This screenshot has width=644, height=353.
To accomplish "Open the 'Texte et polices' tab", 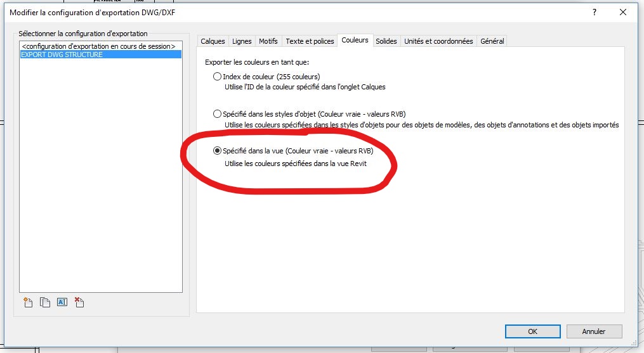I will 310,41.
